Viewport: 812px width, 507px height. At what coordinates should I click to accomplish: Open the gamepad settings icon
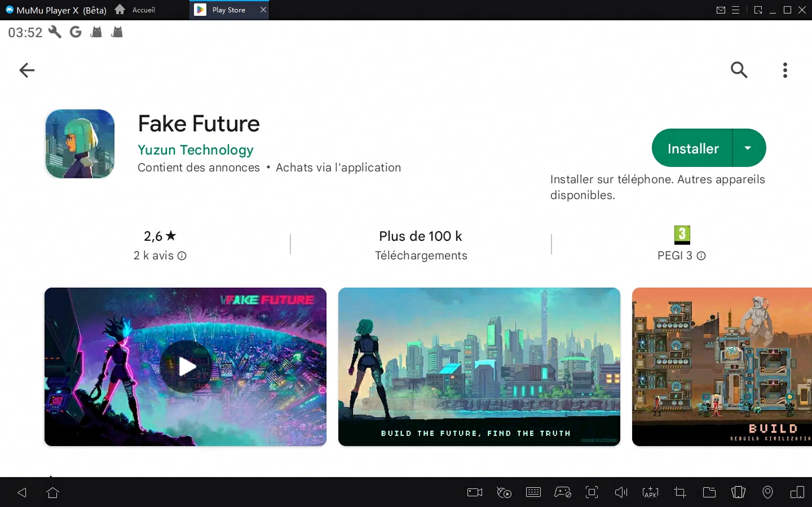(x=563, y=492)
